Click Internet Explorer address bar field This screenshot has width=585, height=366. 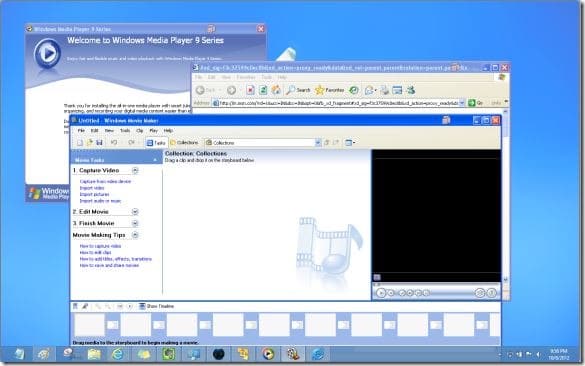click(338, 103)
